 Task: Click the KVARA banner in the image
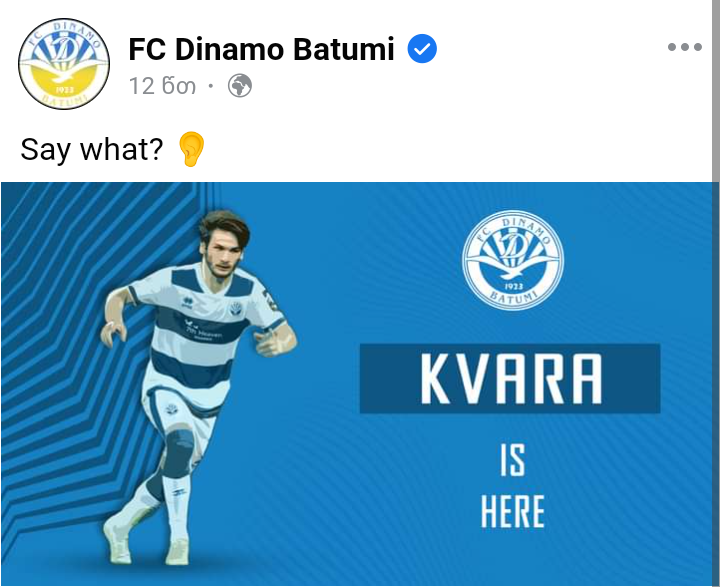coord(510,378)
